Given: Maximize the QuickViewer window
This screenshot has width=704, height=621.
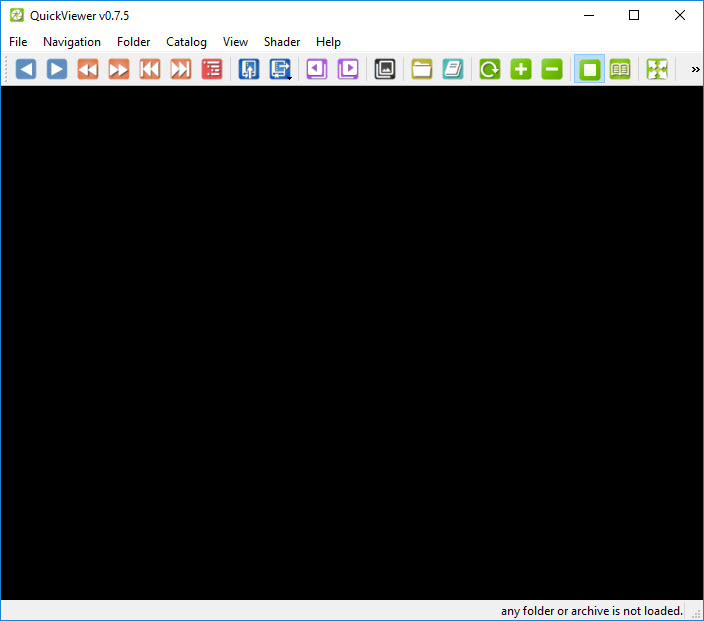Looking at the screenshot, I should (634, 15).
